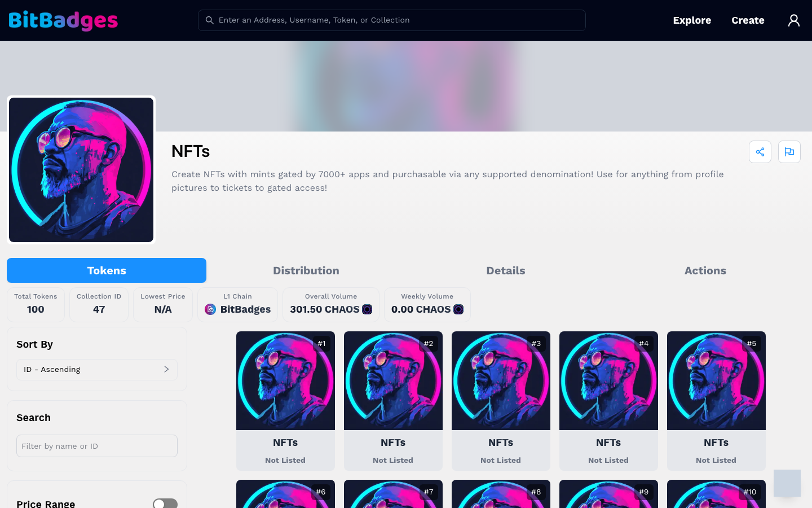Open NFT token #7 card
The image size is (812, 508).
point(393,494)
